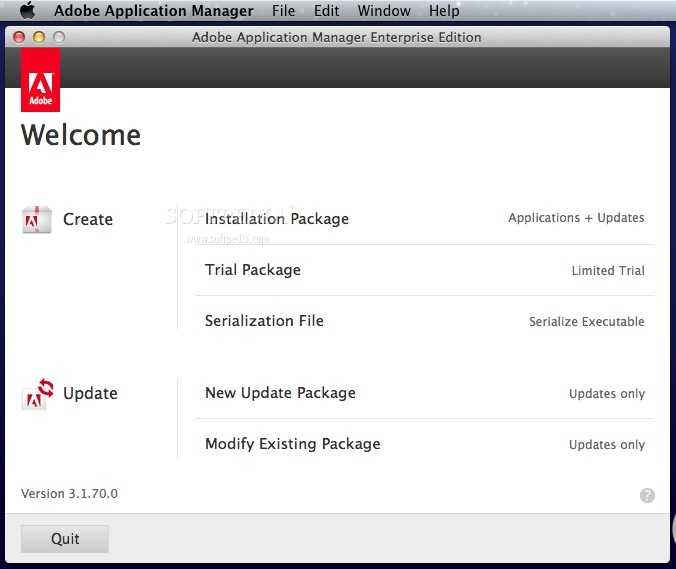Image resolution: width=676 pixels, height=569 pixels.
Task: Open the File menu
Action: pos(283,10)
